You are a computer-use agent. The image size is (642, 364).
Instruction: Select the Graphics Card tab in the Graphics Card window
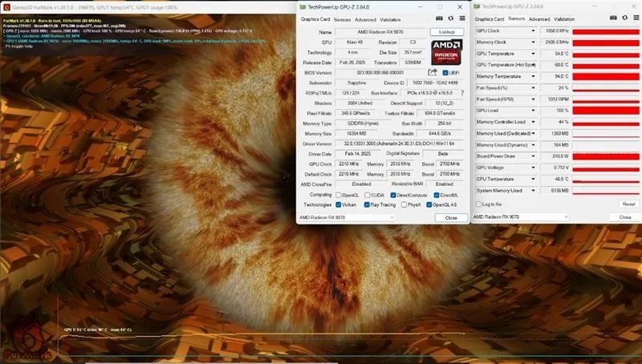[x=315, y=19]
